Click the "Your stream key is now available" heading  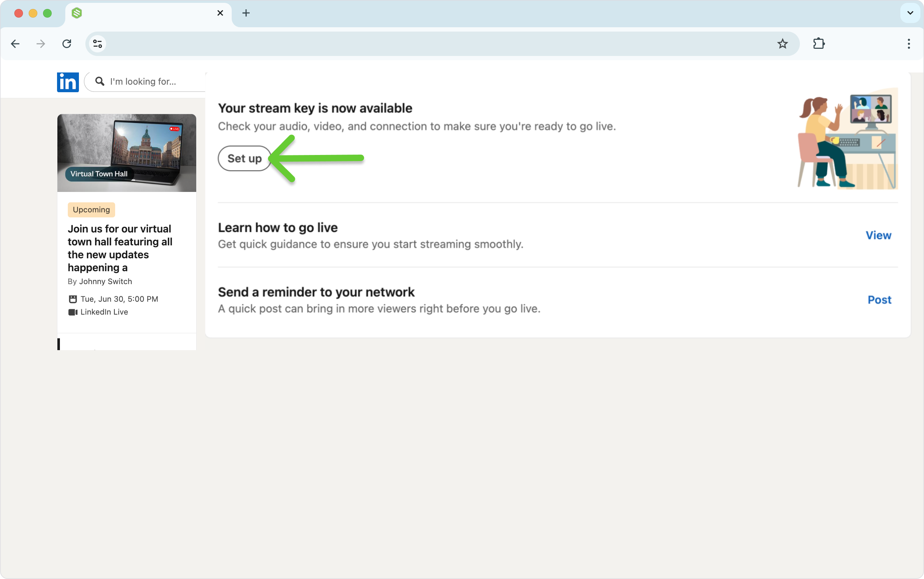(x=315, y=108)
